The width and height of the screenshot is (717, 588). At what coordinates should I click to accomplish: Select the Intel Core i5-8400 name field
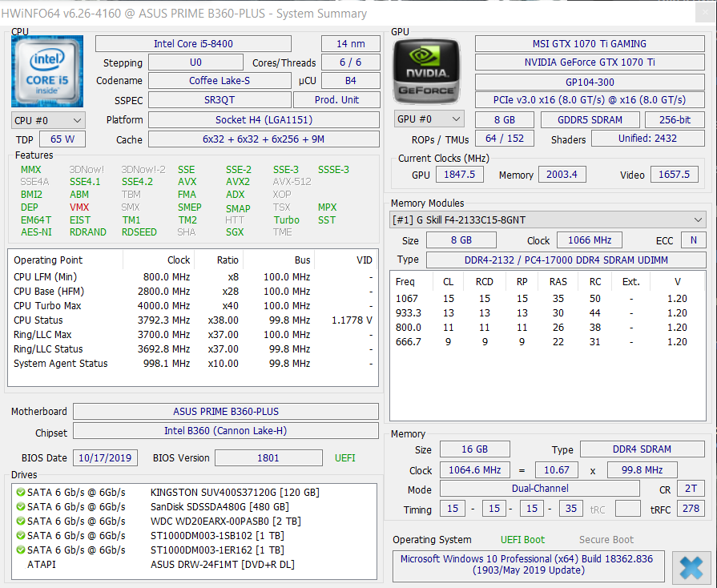(x=193, y=44)
